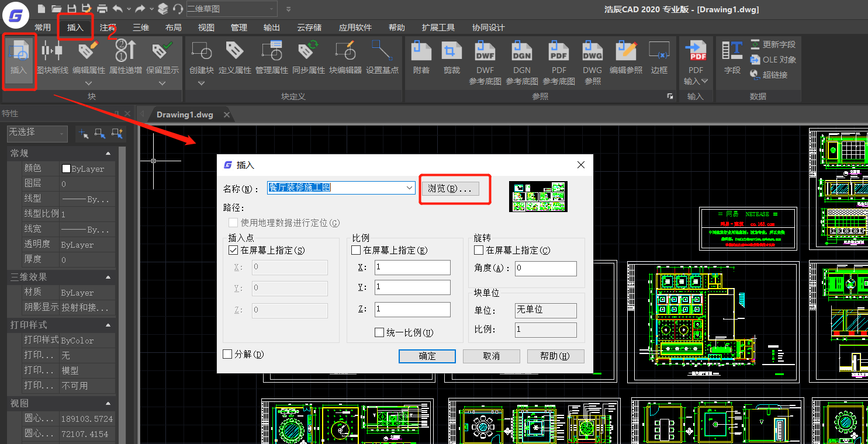
Task: Click the print icon in quick access toolbar
Action: click(102, 9)
